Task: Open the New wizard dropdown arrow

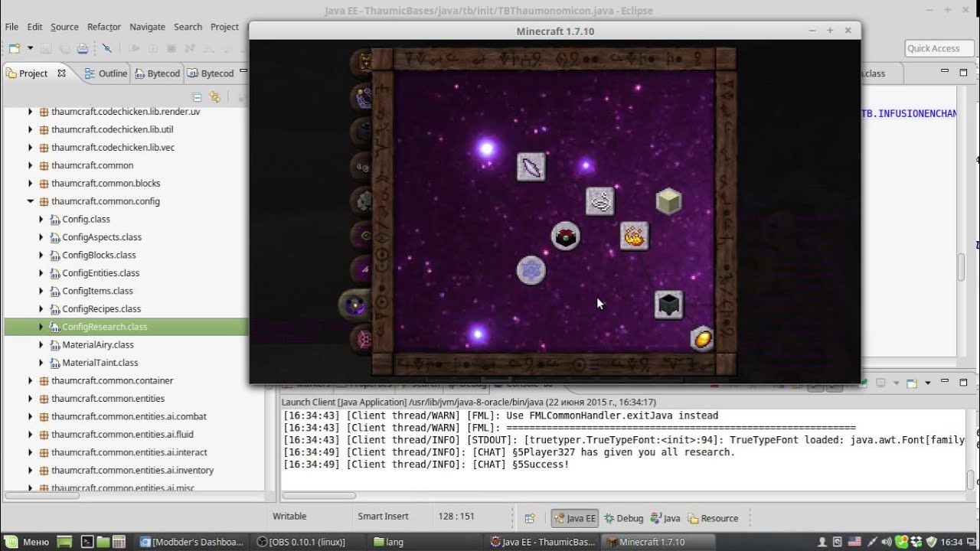Action: click(x=30, y=48)
